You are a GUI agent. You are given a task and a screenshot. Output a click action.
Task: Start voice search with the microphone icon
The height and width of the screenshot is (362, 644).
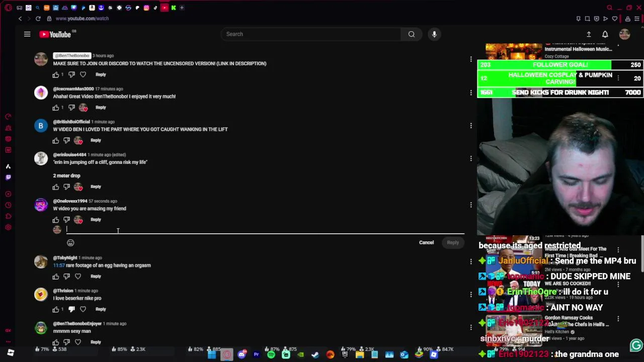pos(434,34)
